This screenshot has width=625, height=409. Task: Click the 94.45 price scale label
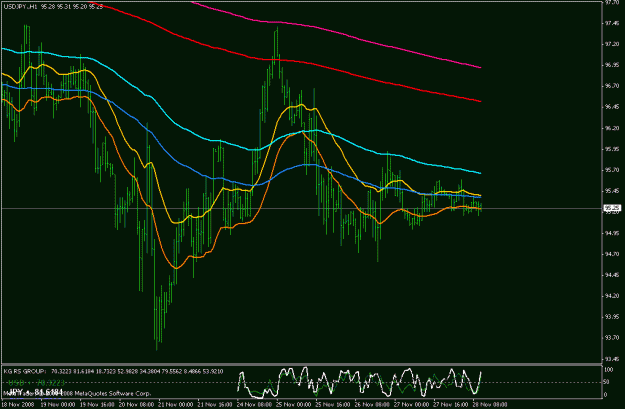[612, 275]
